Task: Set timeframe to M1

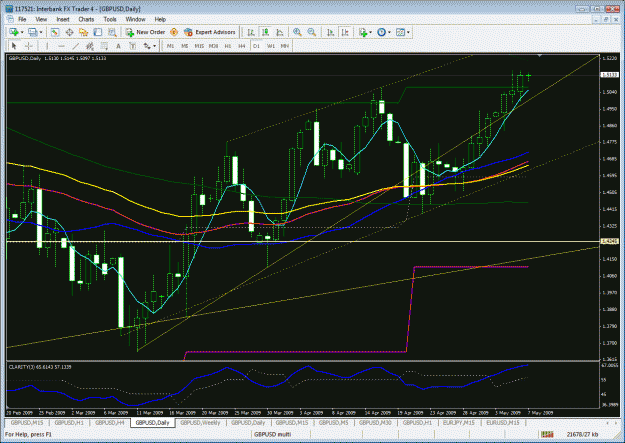Action: 170,46
